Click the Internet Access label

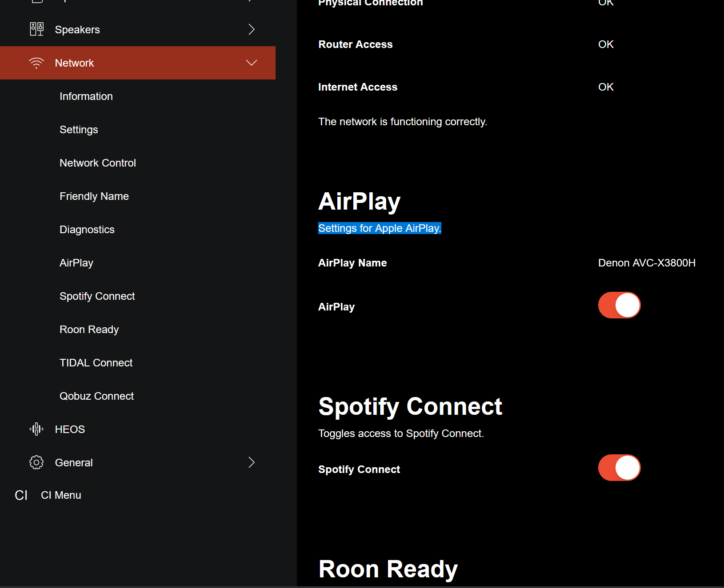(358, 87)
